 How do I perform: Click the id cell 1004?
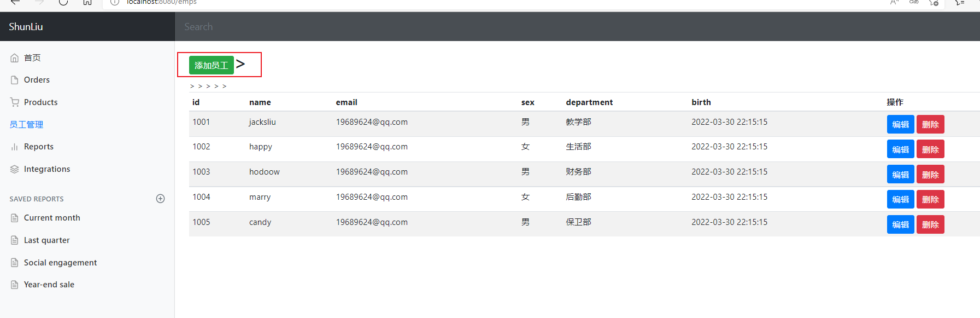[x=201, y=197]
